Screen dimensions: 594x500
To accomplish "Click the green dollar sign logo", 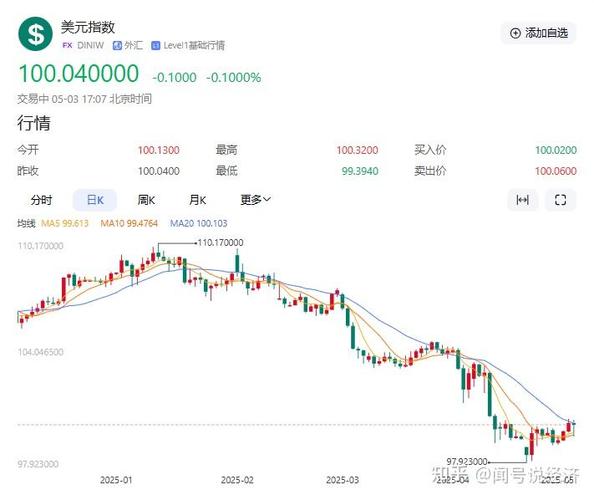I will coord(35,34).
